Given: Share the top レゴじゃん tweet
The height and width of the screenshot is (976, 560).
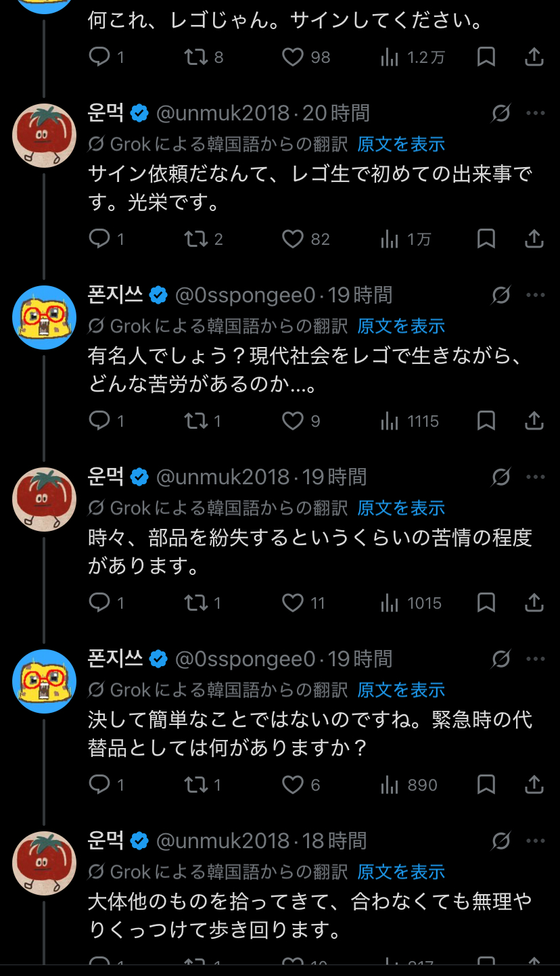Looking at the screenshot, I should click(534, 57).
